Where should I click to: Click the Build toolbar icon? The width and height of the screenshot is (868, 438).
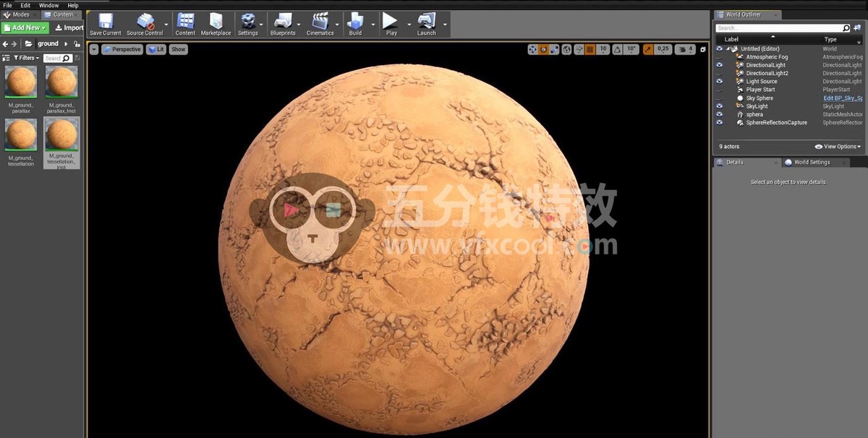355,20
